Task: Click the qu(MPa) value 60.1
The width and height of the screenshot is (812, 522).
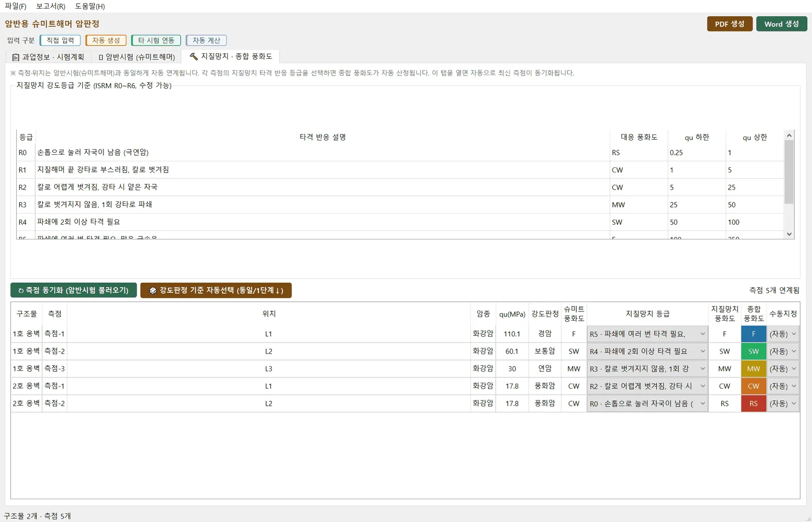Action: click(x=512, y=351)
